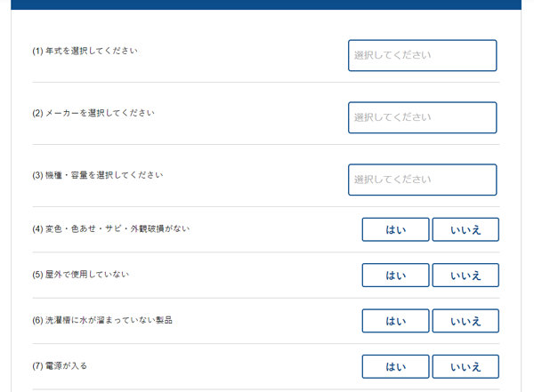The height and width of the screenshot is (392, 534).
Task: Click the (6) 洗濯槽に水が溜まっていない製品 text
Action: click(x=102, y=320)
